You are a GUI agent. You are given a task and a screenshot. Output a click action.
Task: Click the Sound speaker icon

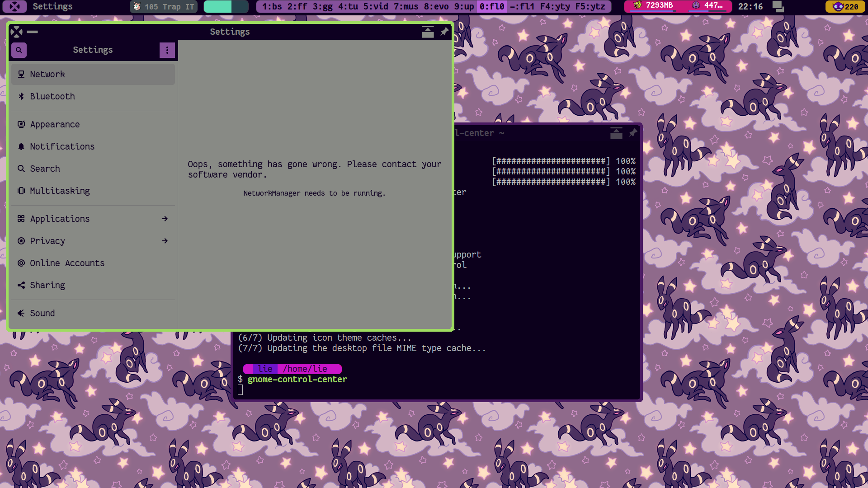click(21, 313)
